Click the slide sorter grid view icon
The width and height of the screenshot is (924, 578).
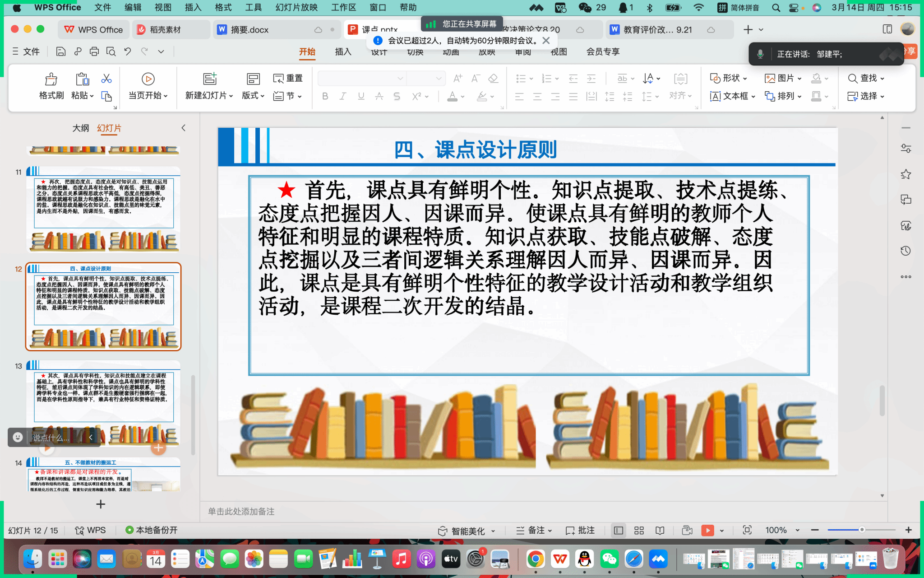click(639, 530)
